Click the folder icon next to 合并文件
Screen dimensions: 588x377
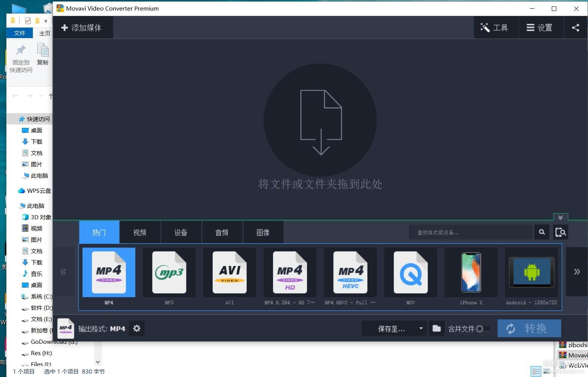[x=436, y=328]
